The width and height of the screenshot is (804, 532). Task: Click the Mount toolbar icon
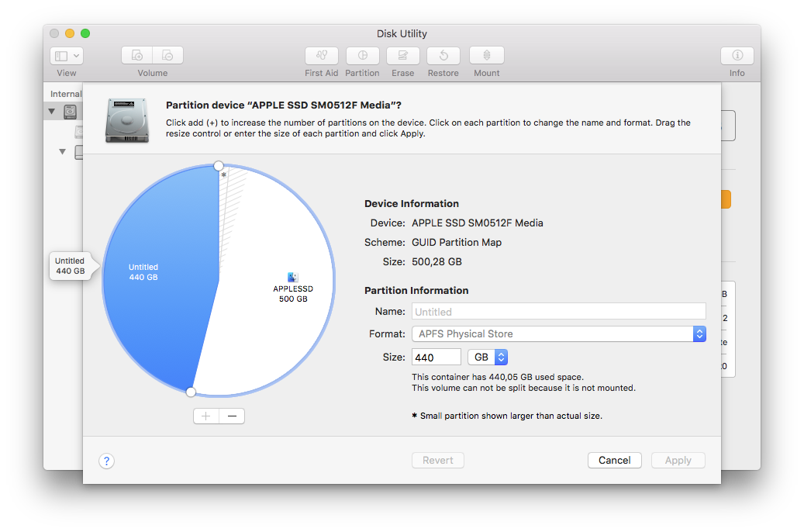[487, 55]
